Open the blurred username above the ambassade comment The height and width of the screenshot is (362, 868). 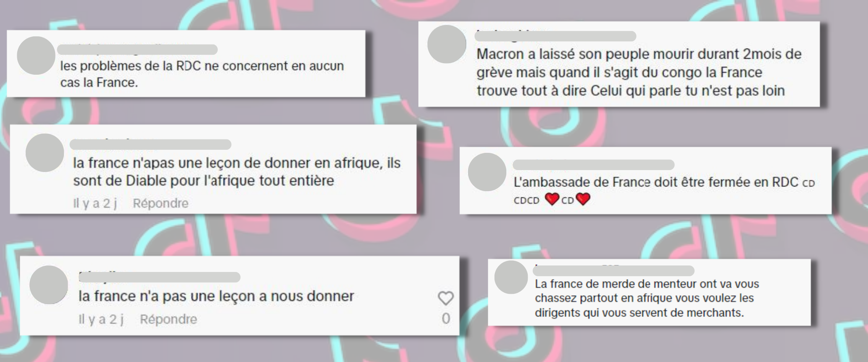(x=594, y=165)
